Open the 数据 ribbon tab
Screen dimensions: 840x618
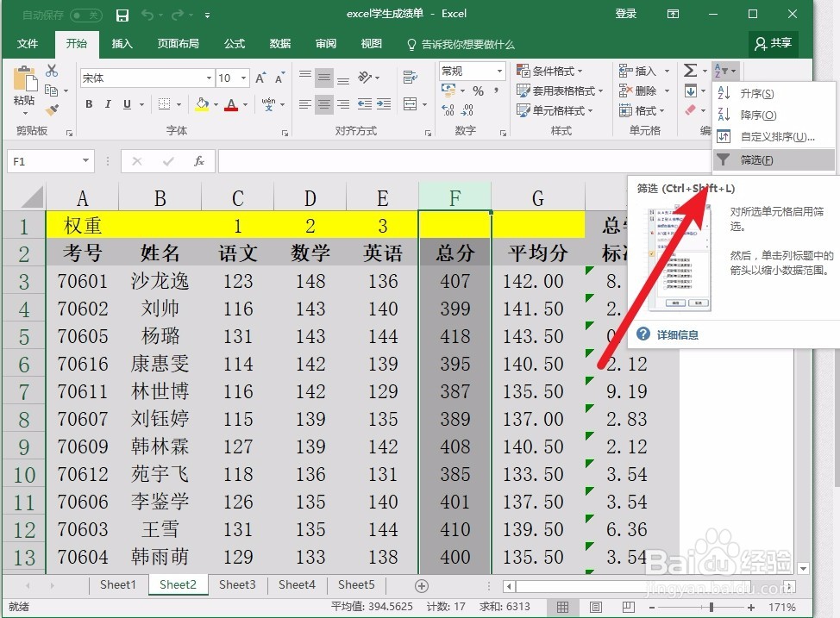click(x=280, y=44)
